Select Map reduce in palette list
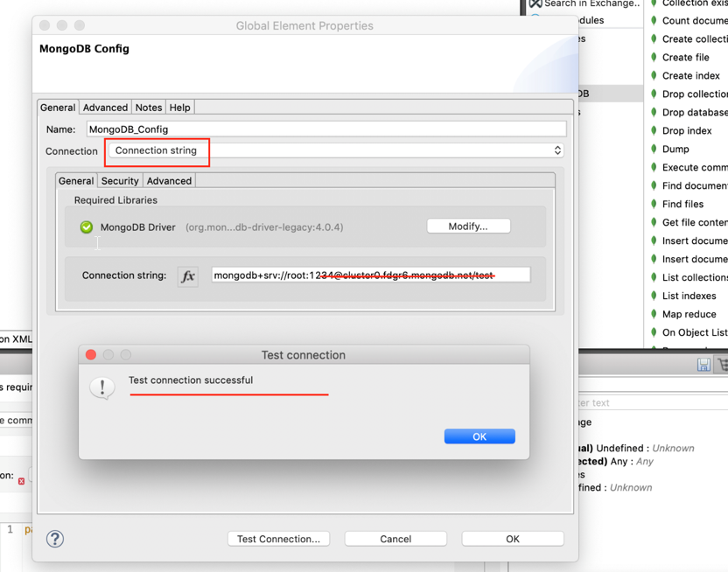 click(689, 314)
